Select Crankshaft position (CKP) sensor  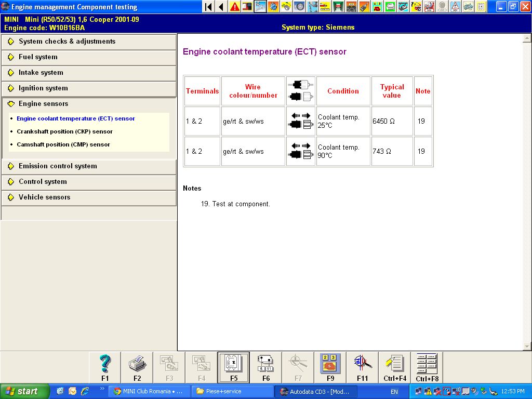pyautogui.click(x=64, y=131)
